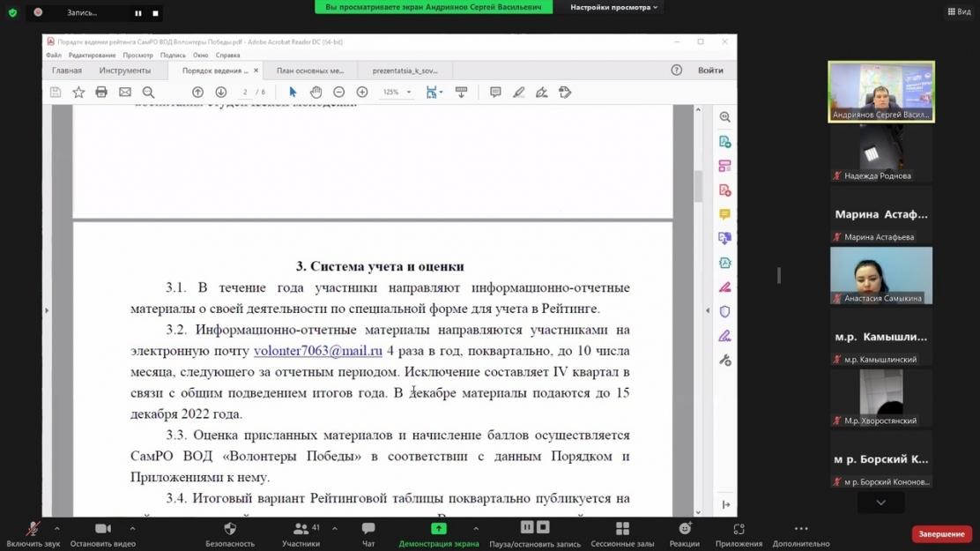Open the Просмотр menu in Acrobat

(x=137, y=56)
